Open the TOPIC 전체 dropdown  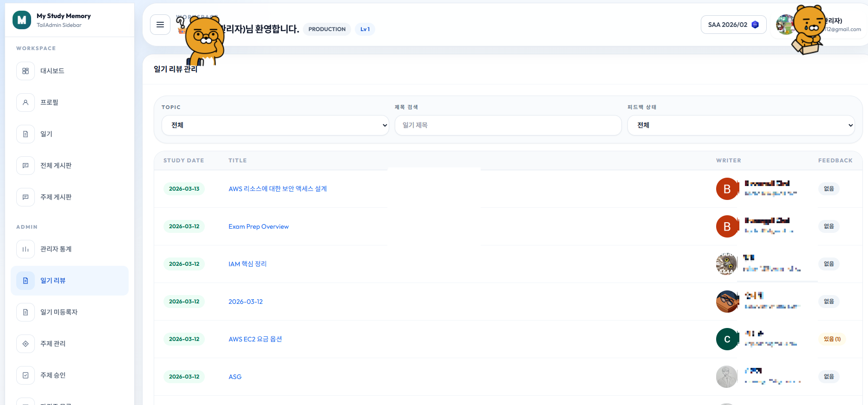click(x=275, y=125)
